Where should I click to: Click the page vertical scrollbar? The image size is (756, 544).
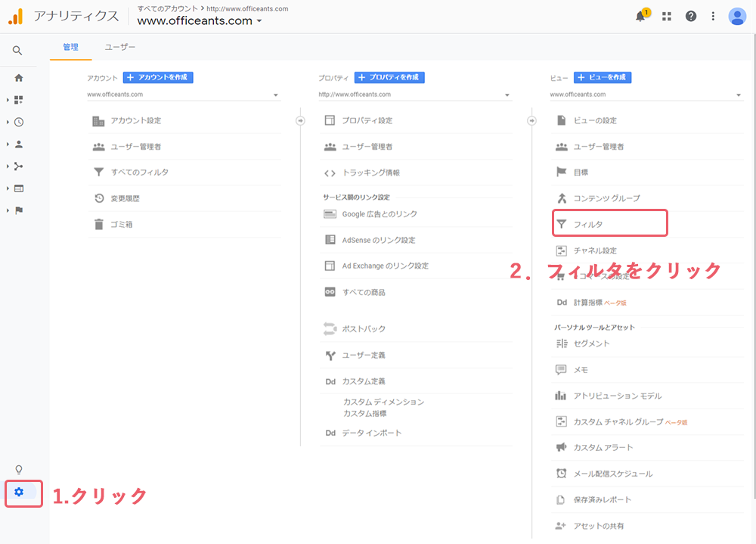click(x=754, y=266)
